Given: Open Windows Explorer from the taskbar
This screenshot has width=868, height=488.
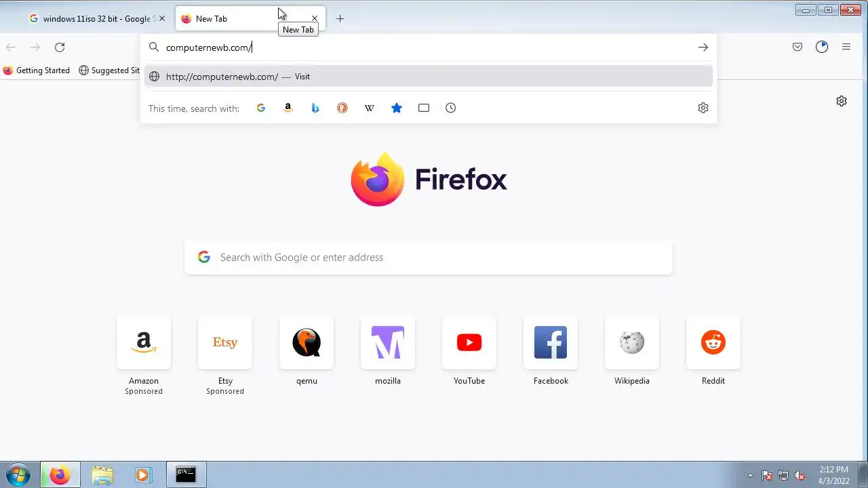Looking at the screenshot, I should 102,474.
